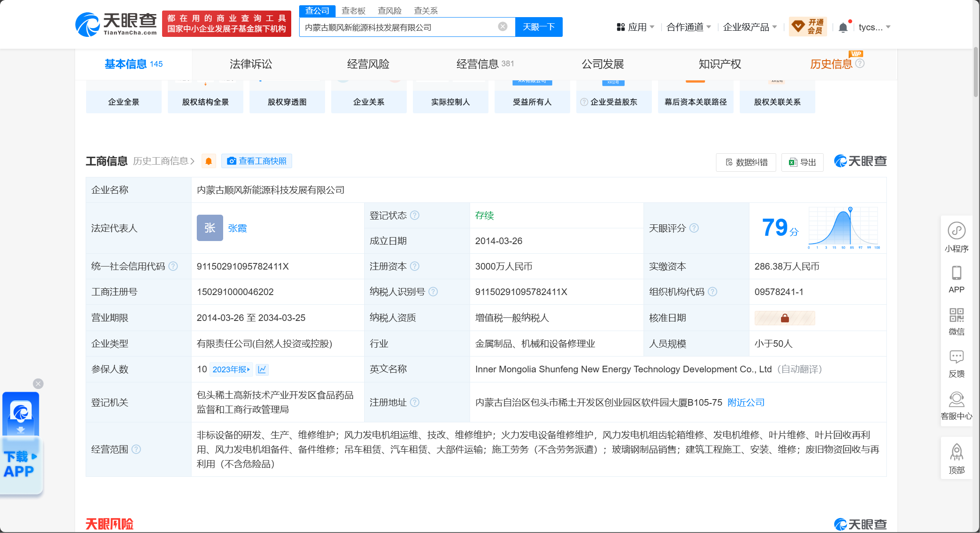
Task: Select the 查公司 search tab
Action: [x=317, y=11]
